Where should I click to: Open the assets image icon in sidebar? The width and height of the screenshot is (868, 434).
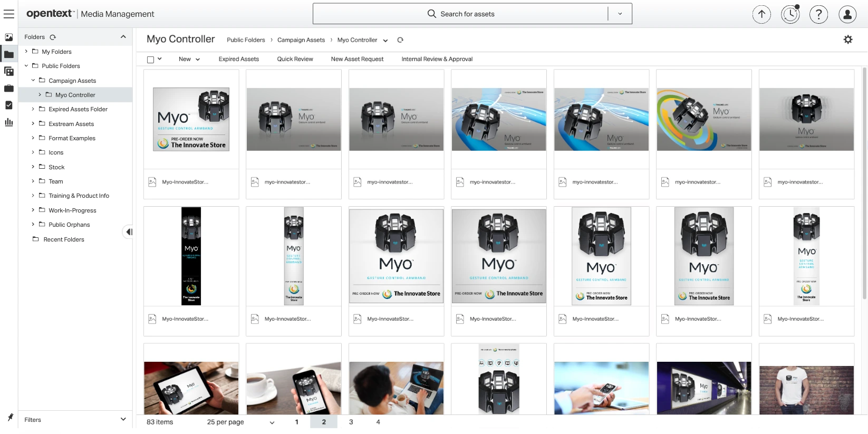click(9, 37)
